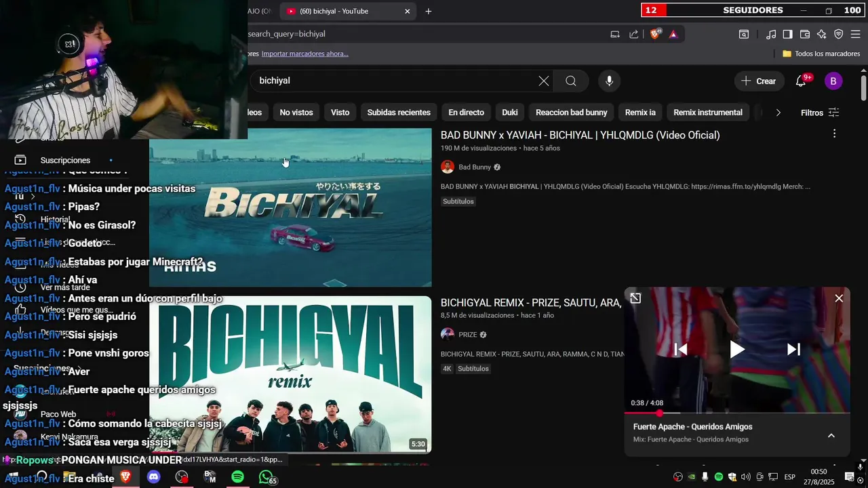This screenshot has height=488, width=868.
Task: Click the tab search icon in toolbar
Action: click(x=744, y=34)
